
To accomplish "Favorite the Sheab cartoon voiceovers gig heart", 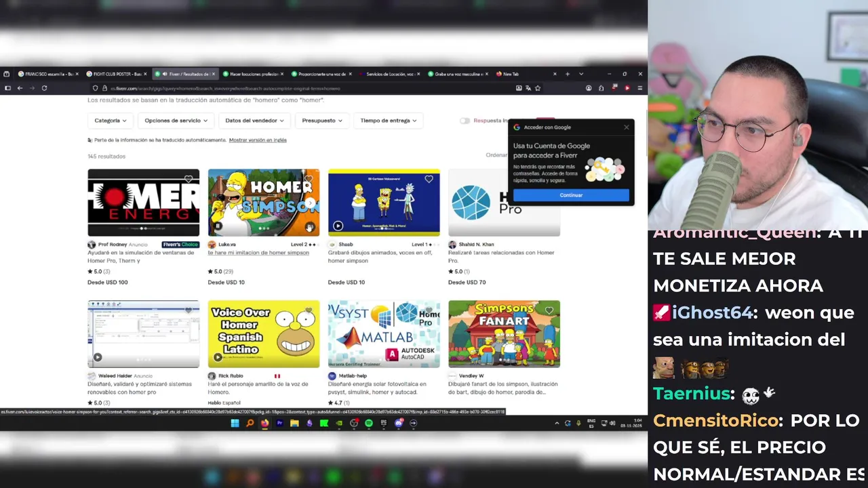I will click(x=429, y=179).
